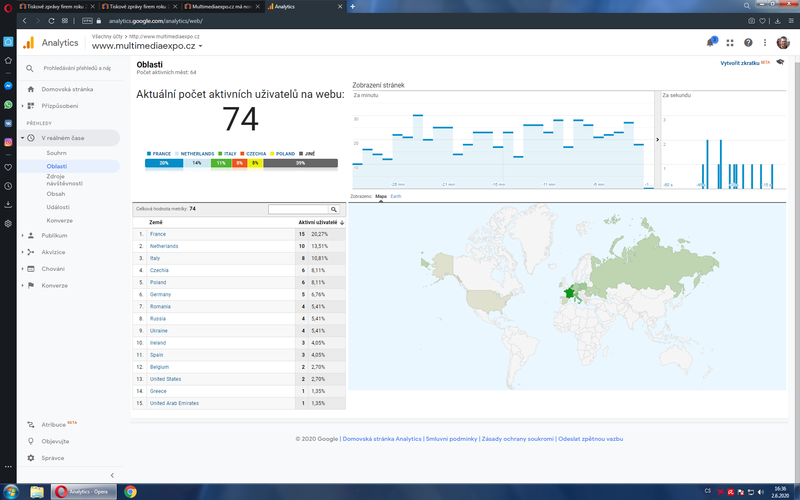Open the Analytics help question mark
Screen dimensions: 800x500
(748, 43)
